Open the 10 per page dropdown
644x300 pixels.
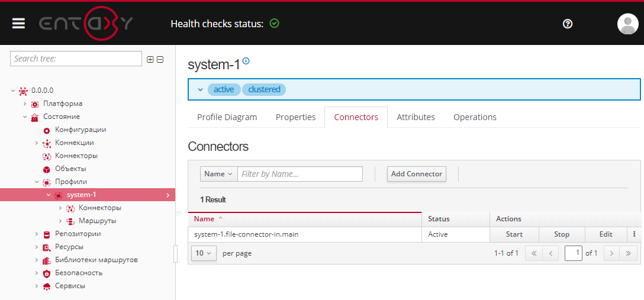204,253
